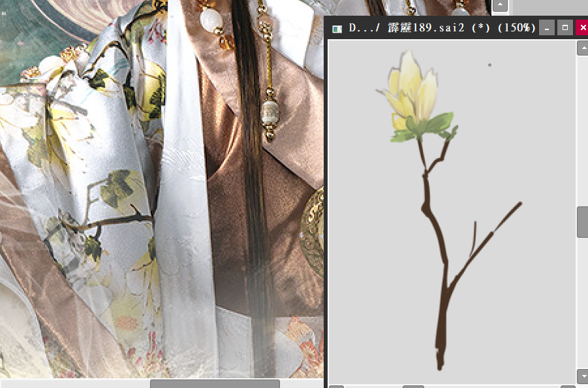Viewport: 588px width, 388px height.
Task: Maximize the 霹靂189.sai2 canvas window
Action: coord(565,28)
